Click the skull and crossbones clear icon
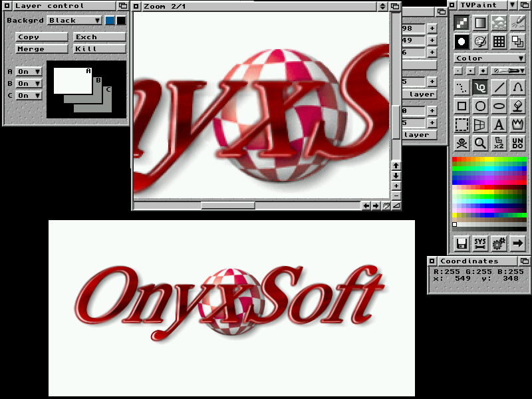 click(x=462, y=144)
